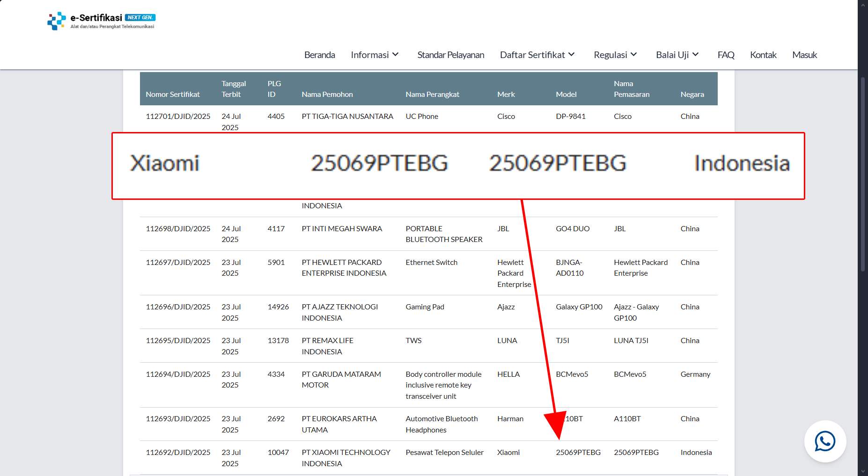Screen dimensions: 868x476
Task: Open the WhatsApp chat button
Action: [x=824, y=441]
